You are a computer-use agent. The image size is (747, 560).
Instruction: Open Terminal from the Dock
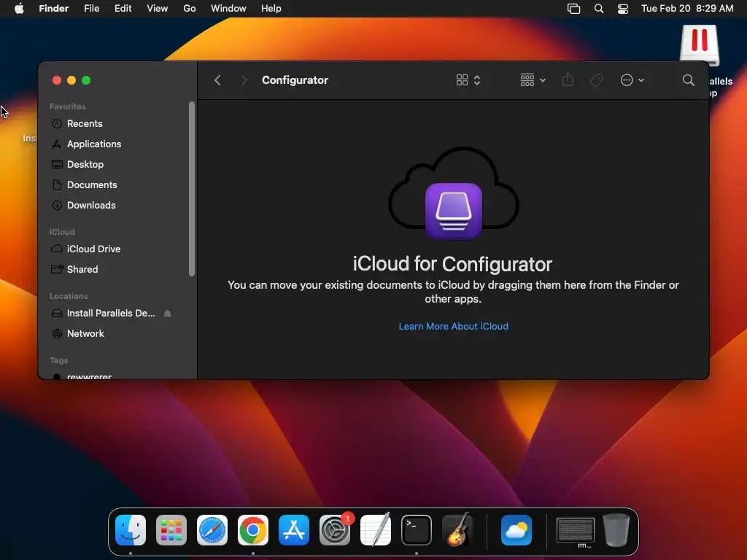417,529
